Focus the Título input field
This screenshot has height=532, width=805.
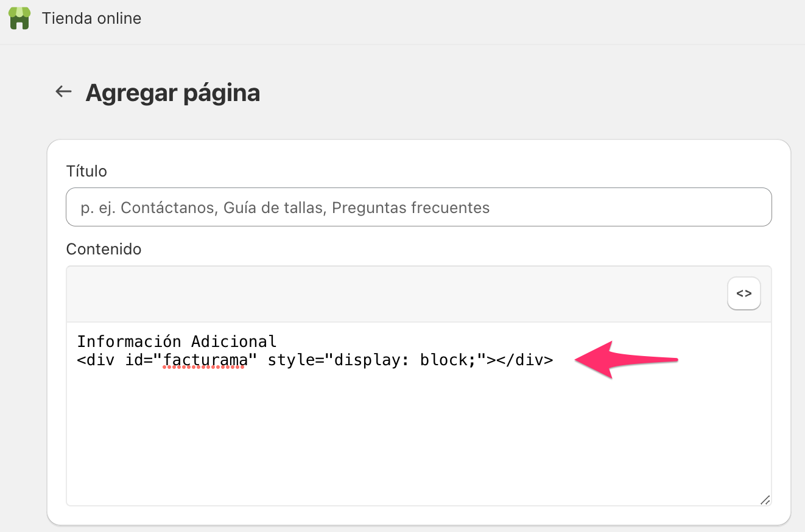pyautogui.click(x=418, y=208)
